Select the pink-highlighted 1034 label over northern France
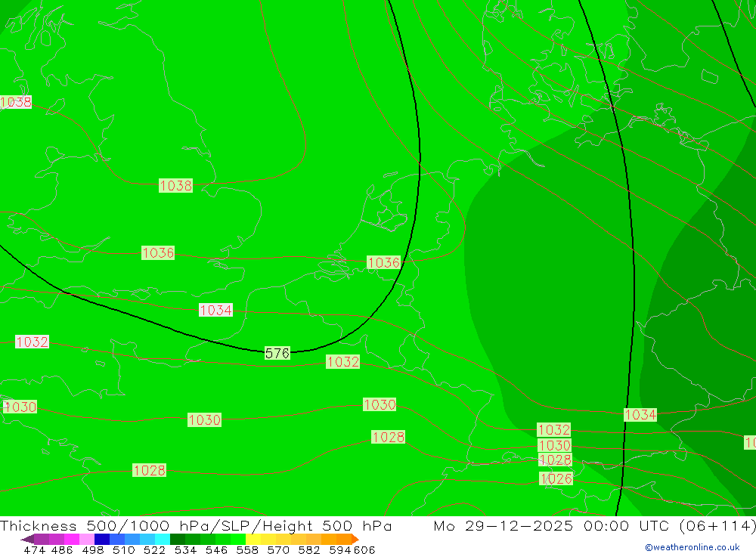756x554 pixels. coord(215,310)
